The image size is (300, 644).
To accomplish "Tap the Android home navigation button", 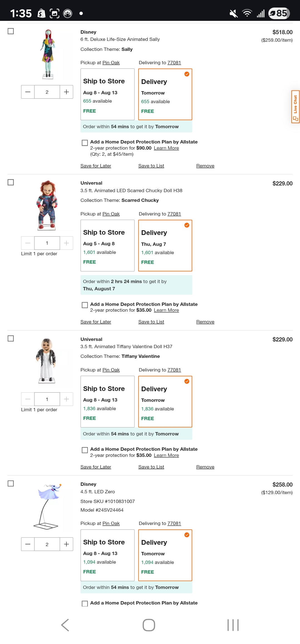I will (149, 625).
